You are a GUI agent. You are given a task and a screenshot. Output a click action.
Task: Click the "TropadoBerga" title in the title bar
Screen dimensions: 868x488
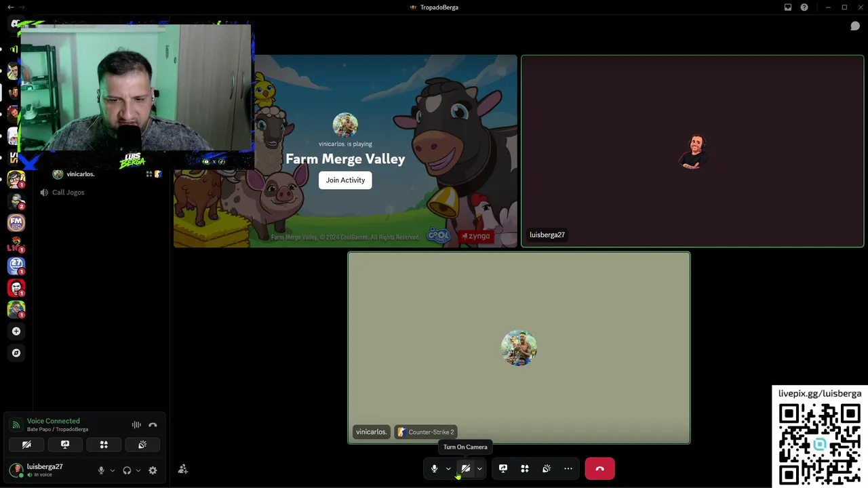click(x=439, y=7)
